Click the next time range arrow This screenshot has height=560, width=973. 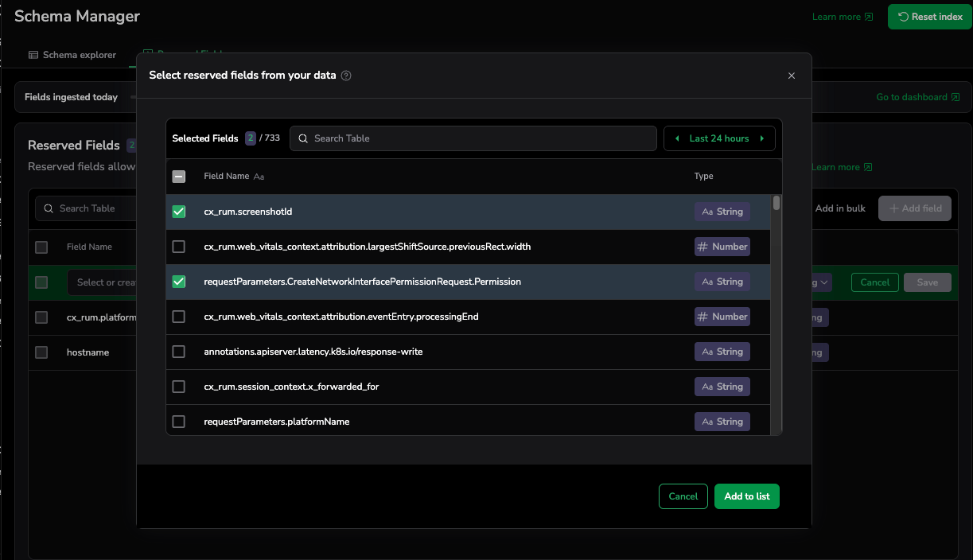click(x=761, y=138)
